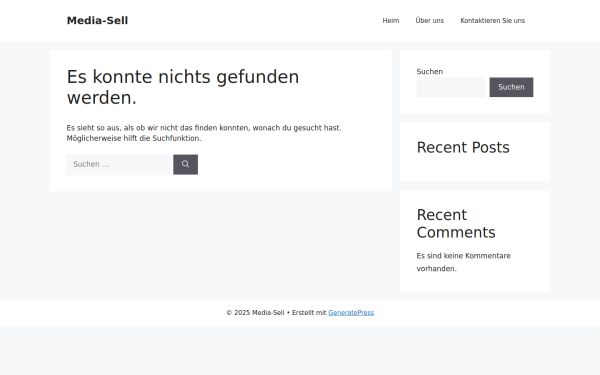Click the sidebar 'Suchen' label above field
This screenshot has height=375, width=600.
tap(429, 72)
